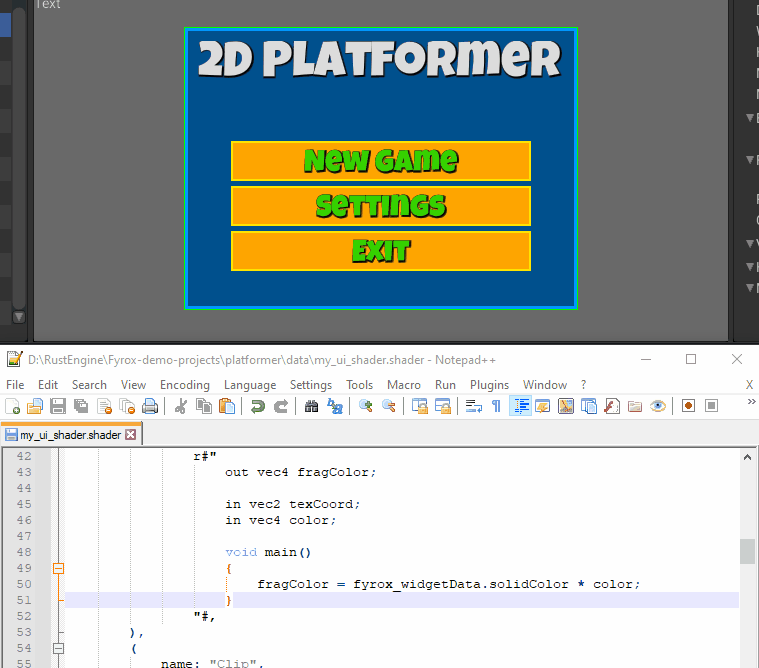This screenshot has width=759, height=668.
Task: Click the Cut scissors icon
Action: (x=181, y=406)
